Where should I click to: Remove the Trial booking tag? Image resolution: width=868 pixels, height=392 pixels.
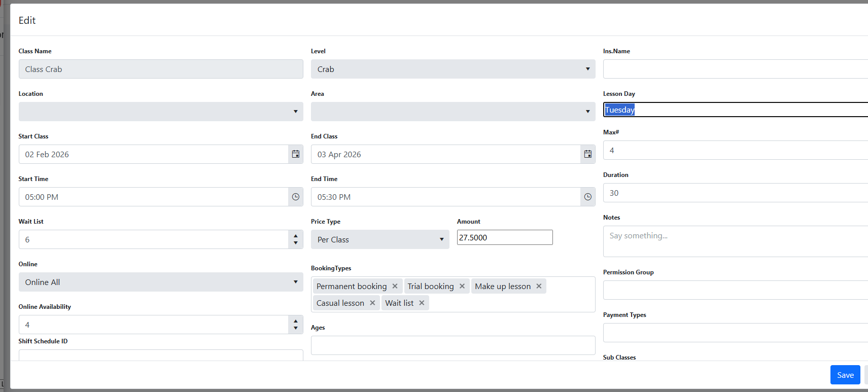point(462,286)
